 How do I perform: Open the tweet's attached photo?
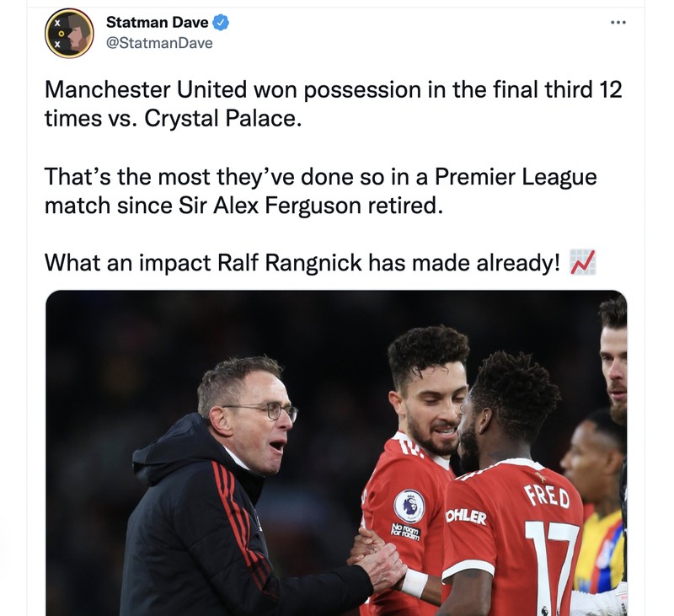coord(336,453)
